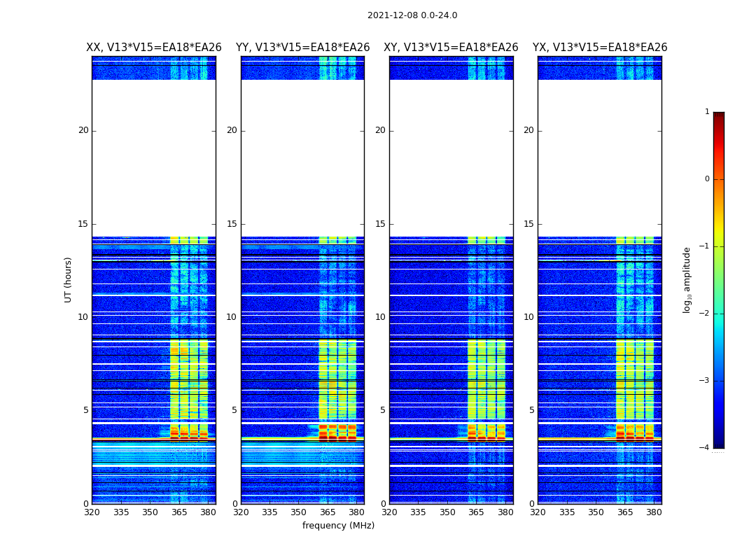Click the YX panel title text

pos(599,48)
